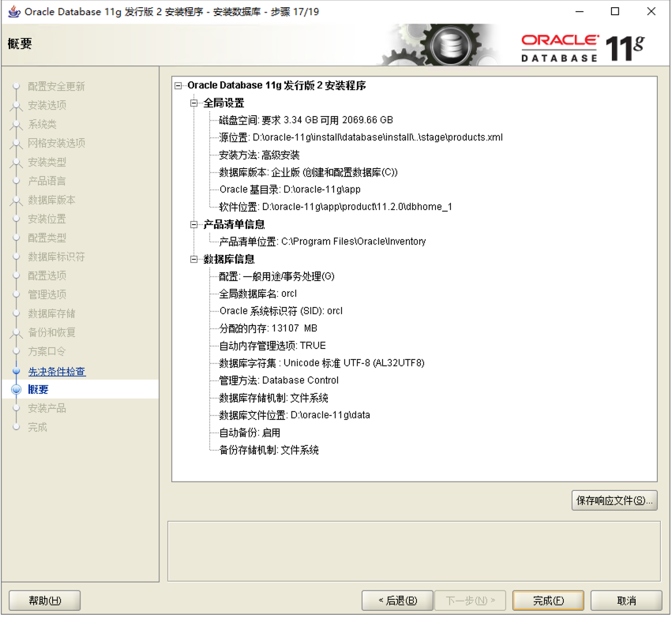Viewport: 672px width, 618px height.
Task: Select the 概要 step in sidebar
Action: (38, 390)
